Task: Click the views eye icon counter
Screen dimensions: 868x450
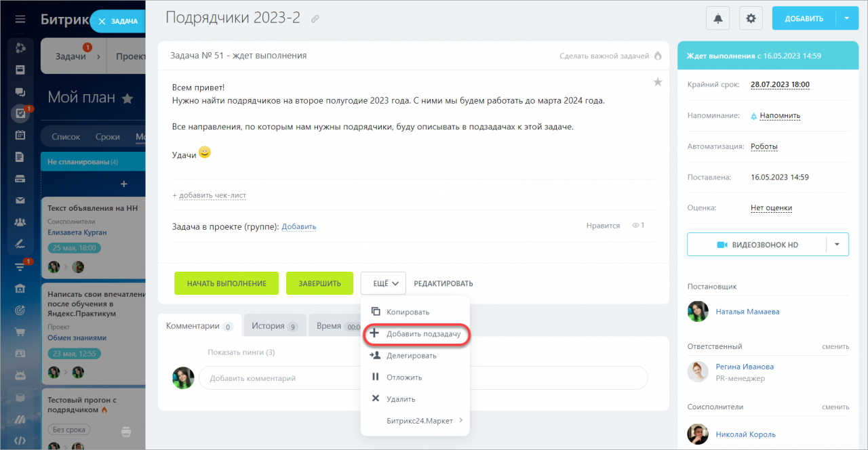Action: pyautogui.click(x=638, y=225)
